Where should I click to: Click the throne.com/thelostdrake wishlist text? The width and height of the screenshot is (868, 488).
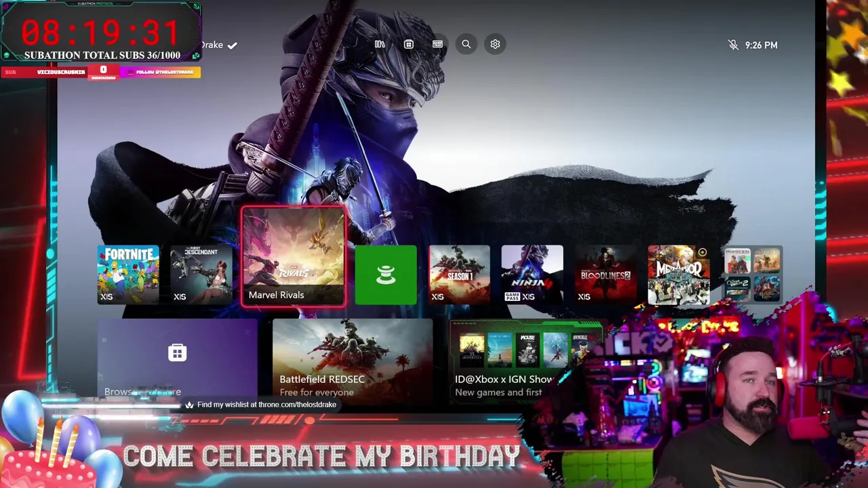pos(267,405)
